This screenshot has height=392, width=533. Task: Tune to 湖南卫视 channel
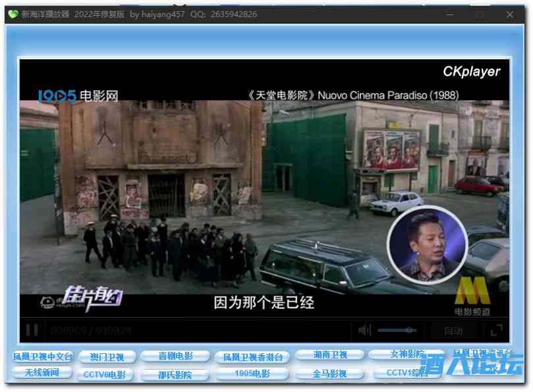point(329,354)
